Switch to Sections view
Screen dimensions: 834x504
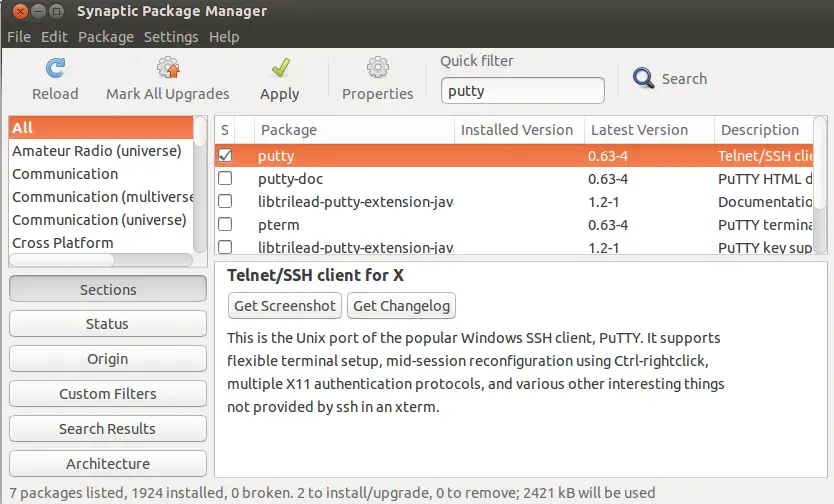(108, 289)
